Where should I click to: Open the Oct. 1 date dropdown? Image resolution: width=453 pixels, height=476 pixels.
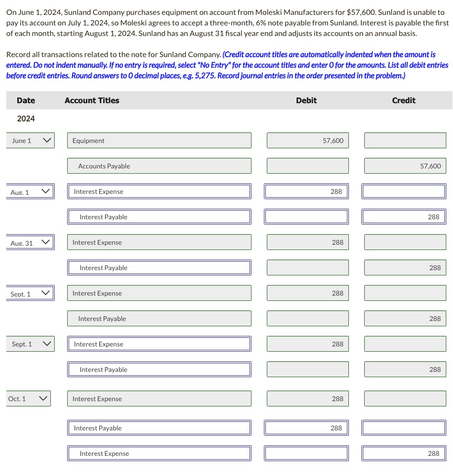[28, 399]
